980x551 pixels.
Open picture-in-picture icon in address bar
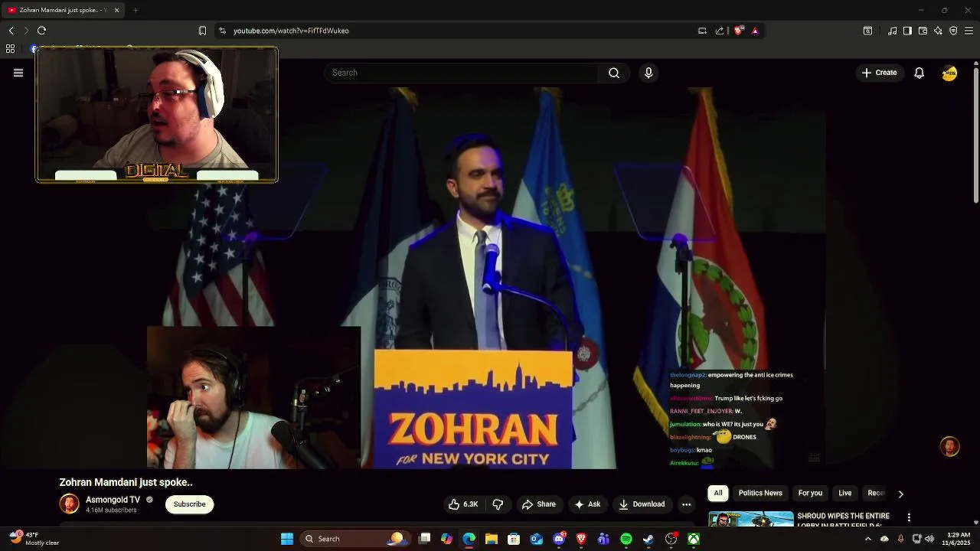[702, 31]
